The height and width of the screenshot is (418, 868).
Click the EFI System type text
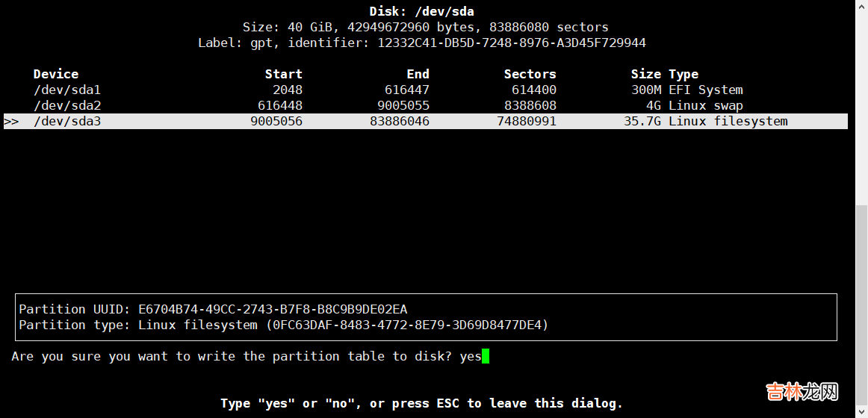(706, 90)
